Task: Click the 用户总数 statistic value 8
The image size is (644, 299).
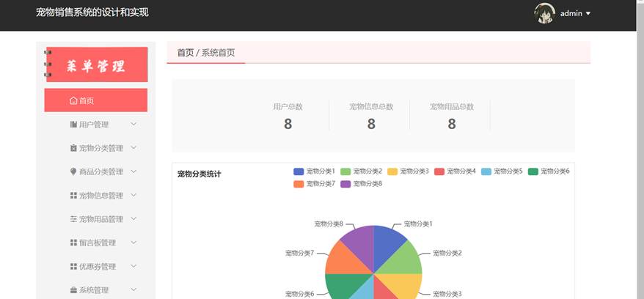Action: (288, 123)
